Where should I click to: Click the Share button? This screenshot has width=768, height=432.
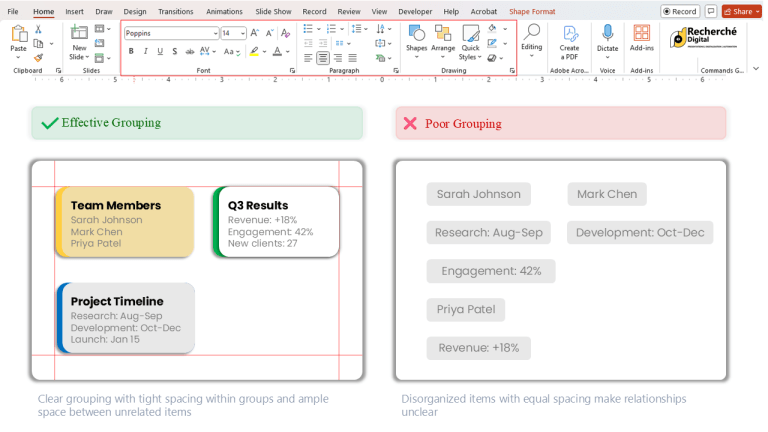coord(742,11)
